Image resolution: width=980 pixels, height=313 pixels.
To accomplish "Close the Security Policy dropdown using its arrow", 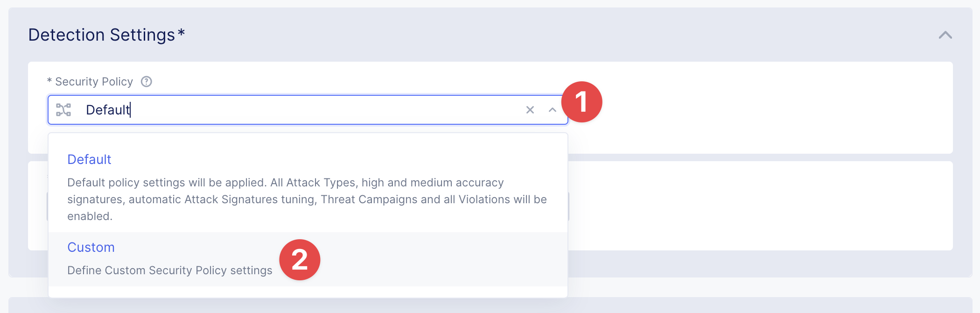I will coord(553,110).
